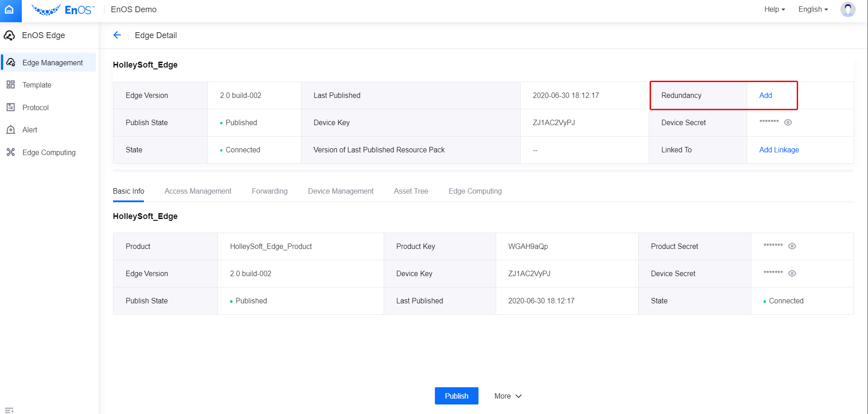Click the Last Published date in the top table
This screenshot has height=414, width=868.
point(566,95)
